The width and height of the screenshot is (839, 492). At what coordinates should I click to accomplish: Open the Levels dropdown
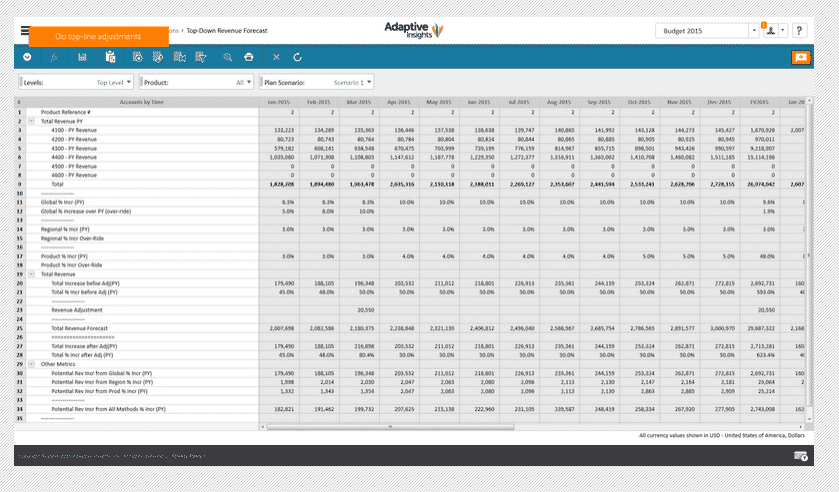point(74,82)
